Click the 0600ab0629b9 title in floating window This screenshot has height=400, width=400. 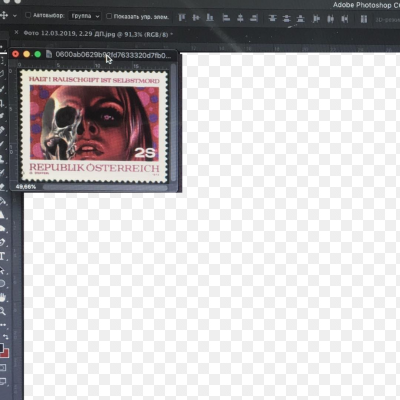click(x=113, y=55)
